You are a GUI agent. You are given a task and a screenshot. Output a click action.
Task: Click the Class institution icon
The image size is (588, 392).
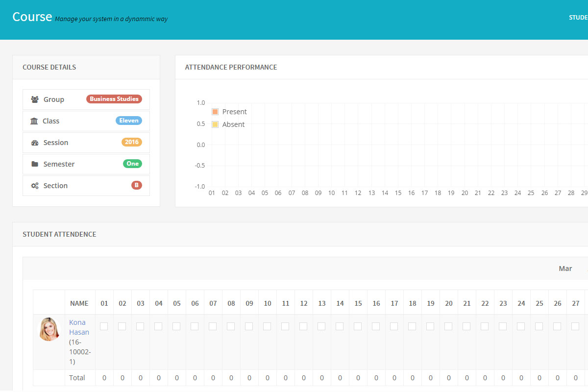click(x=34, y=121)
